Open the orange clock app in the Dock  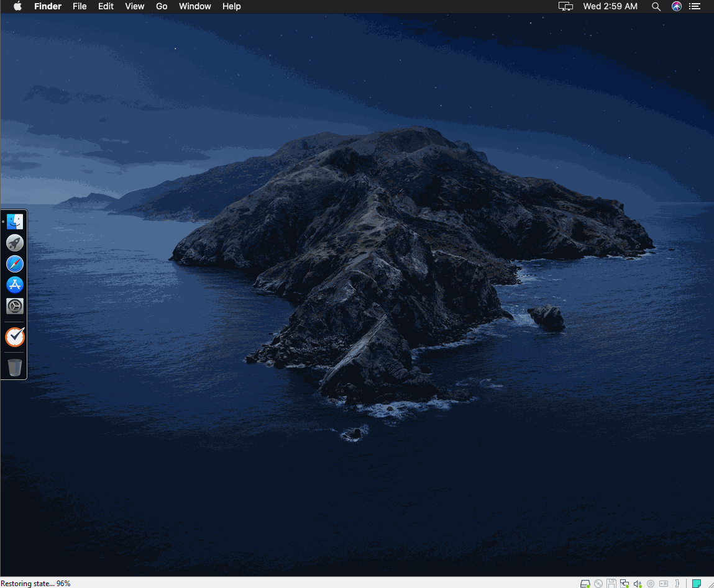pyautogui.click(x=14, y=337)
